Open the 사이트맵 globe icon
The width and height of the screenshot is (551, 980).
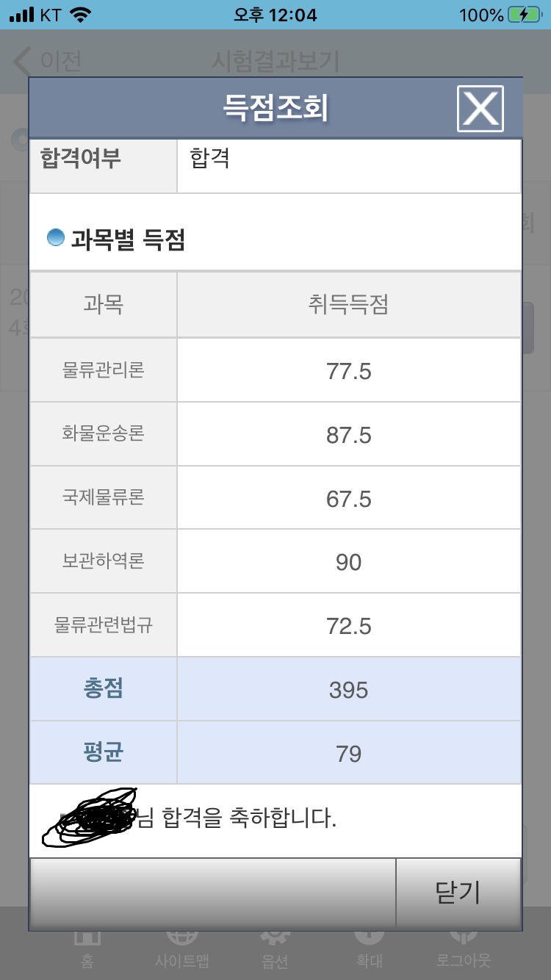[181, 939]
